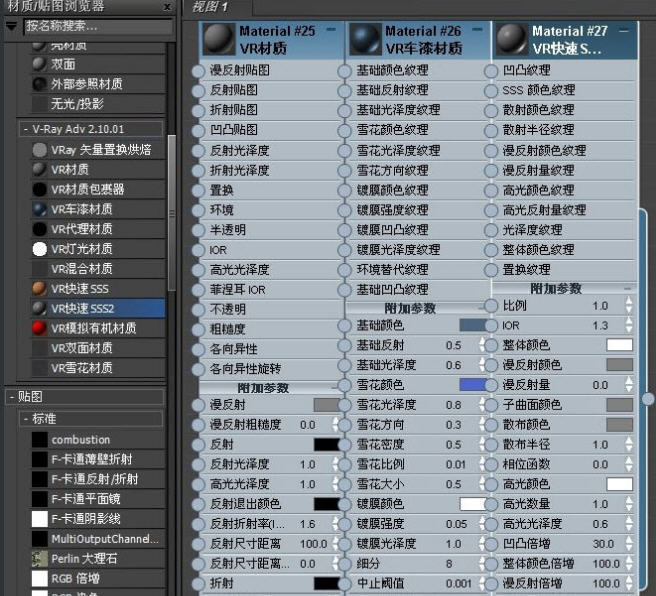Close the 材质/贴图浏览器 panel
This screenshot has height=596, width=656.
click(166, 7)
